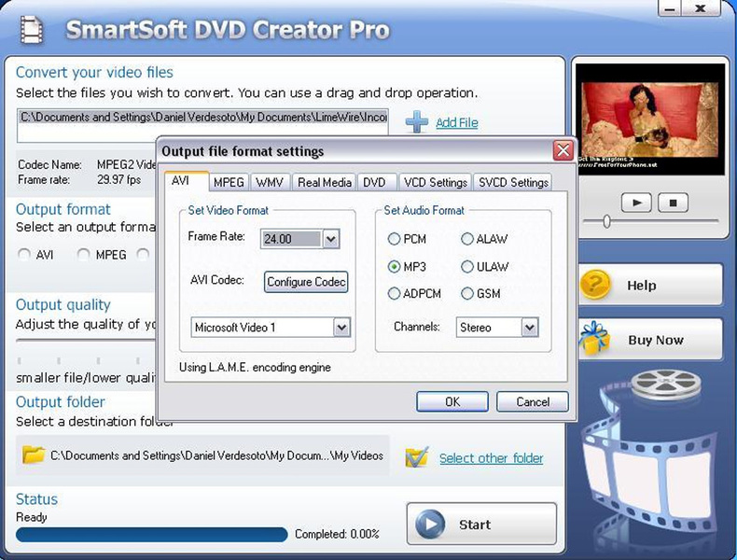Screen dimensions: 737x560
Task: Open the Channels Stereo dropdown
Action: 530,328
